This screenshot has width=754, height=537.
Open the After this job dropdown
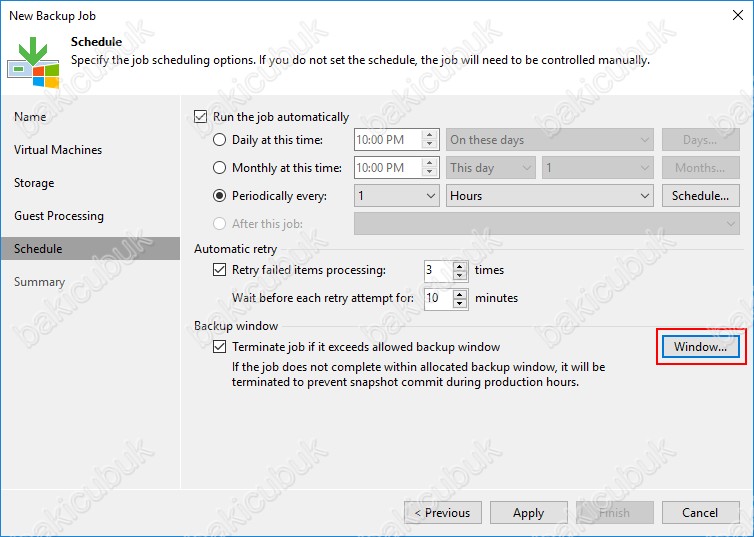547,224
